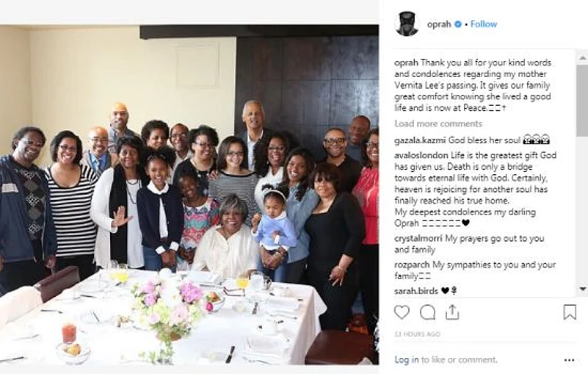This screenshot has height=374, width=588.
Task: Open the three-dot more options menu
Action: tap(569, 360)
